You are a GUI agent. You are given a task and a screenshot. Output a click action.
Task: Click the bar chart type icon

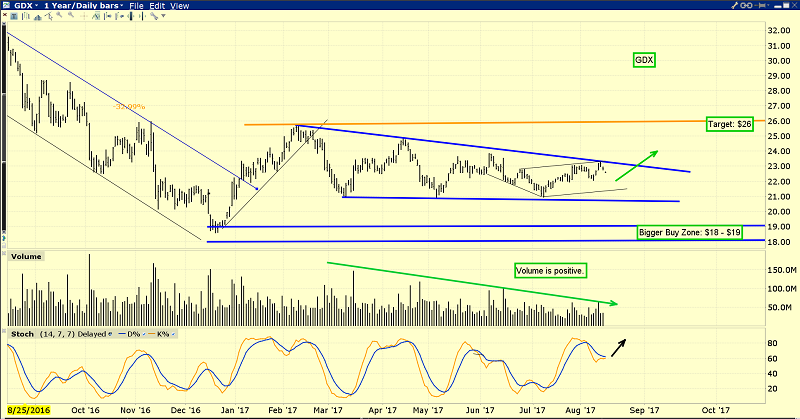pos(26,16)
